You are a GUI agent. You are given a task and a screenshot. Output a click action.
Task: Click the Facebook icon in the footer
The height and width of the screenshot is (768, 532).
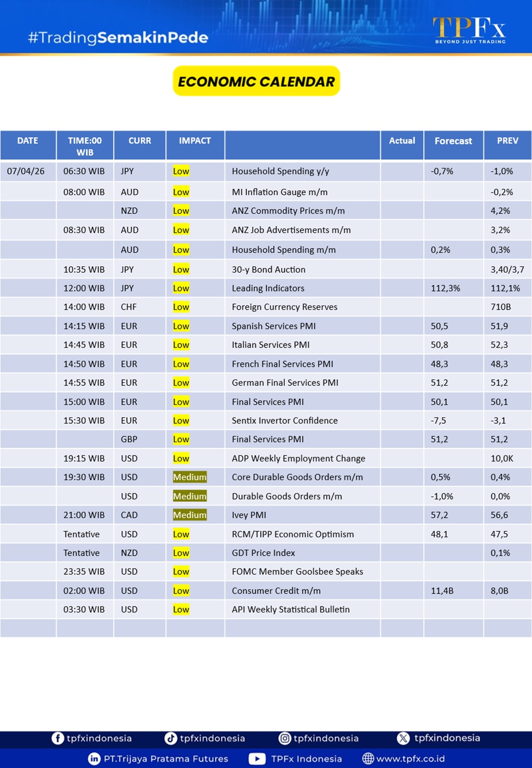tap(57, 738)
